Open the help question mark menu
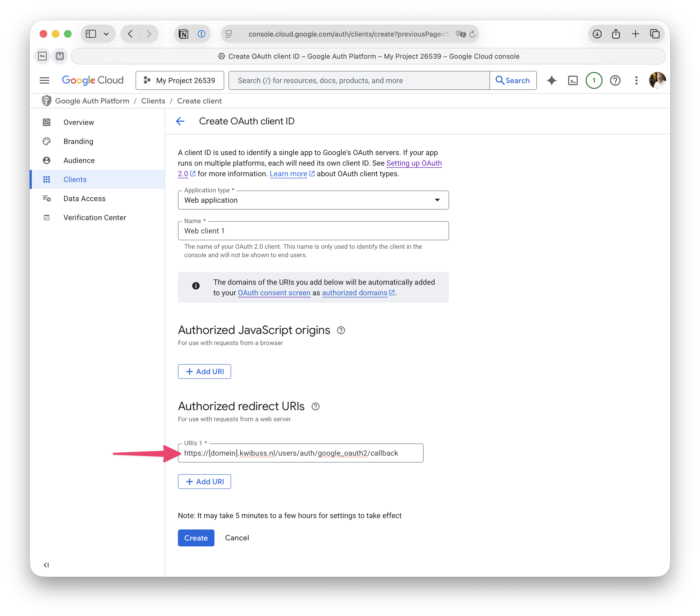700x616 pixels. pyautogui.click(x=615, y=80)
